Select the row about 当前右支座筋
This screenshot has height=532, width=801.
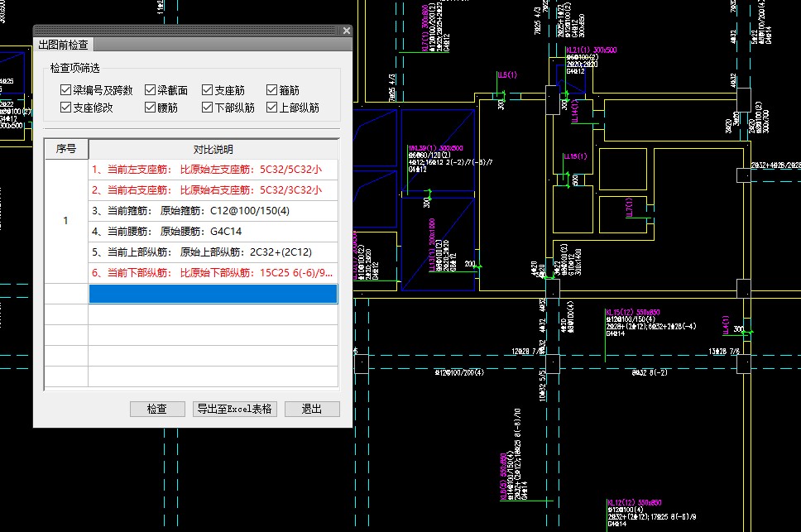point(213,190)
